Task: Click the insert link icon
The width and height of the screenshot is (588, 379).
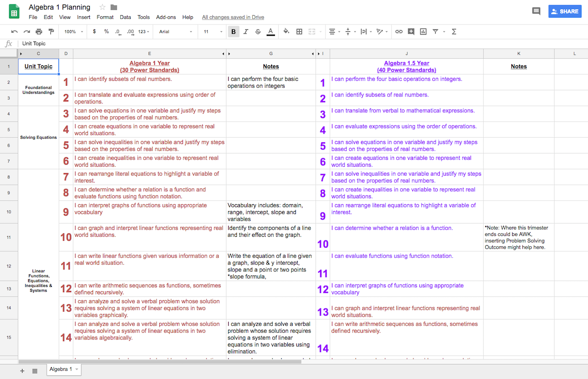Action: click(399, 31)
